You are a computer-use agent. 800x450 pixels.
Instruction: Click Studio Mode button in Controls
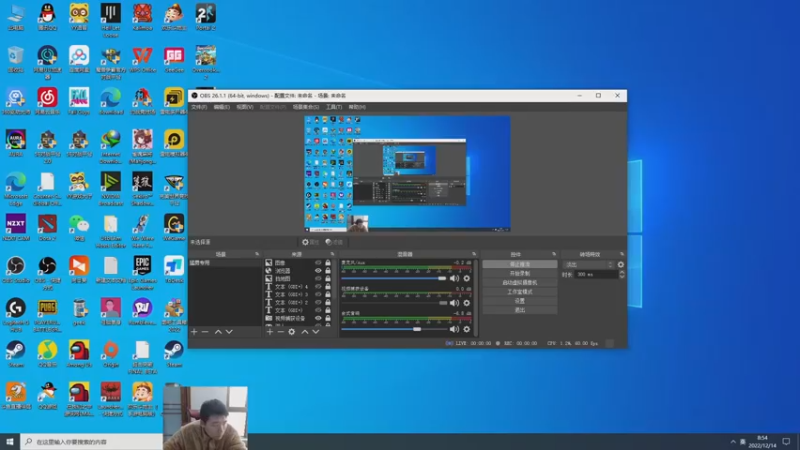click(x=519, y=292)
